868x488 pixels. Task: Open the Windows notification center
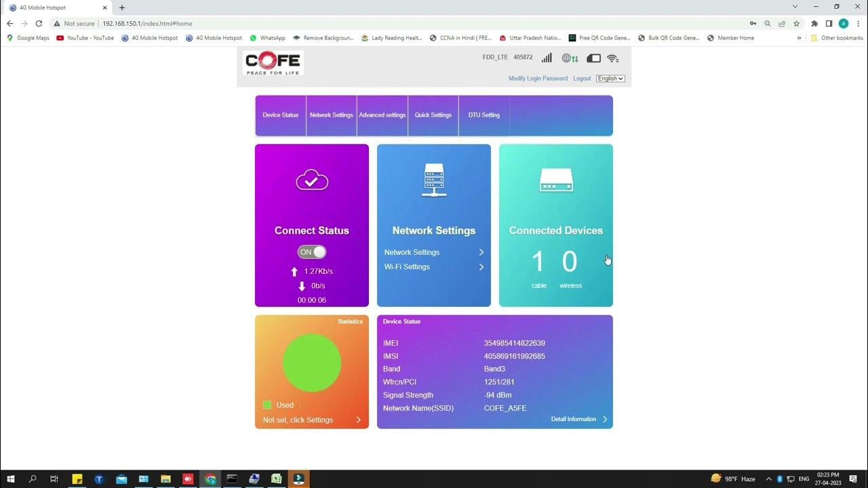853,479
